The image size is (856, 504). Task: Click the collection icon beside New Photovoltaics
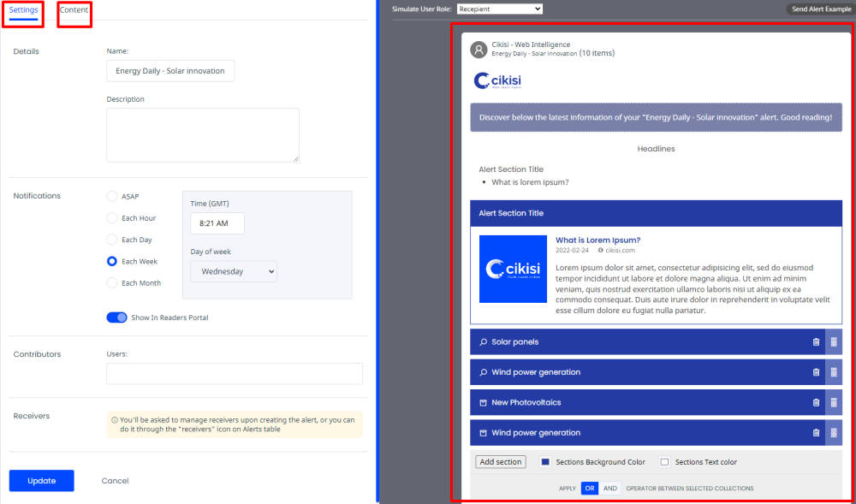(x=483, y=402)
